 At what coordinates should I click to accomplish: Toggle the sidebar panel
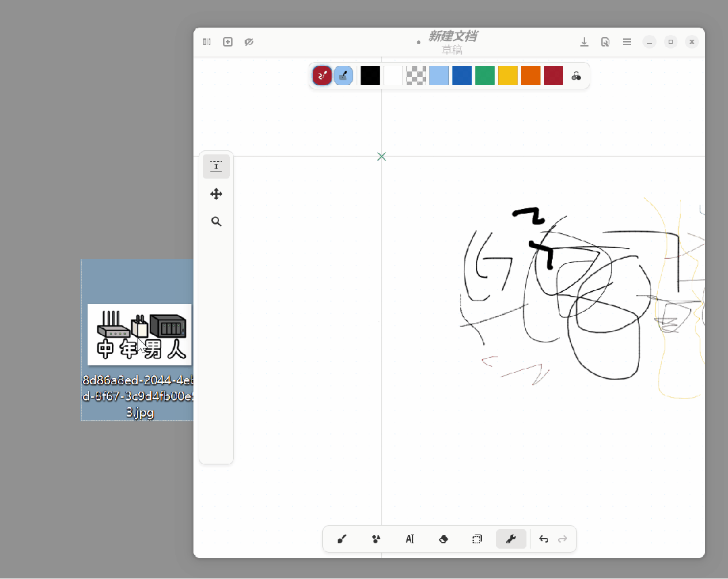(206, 41)
